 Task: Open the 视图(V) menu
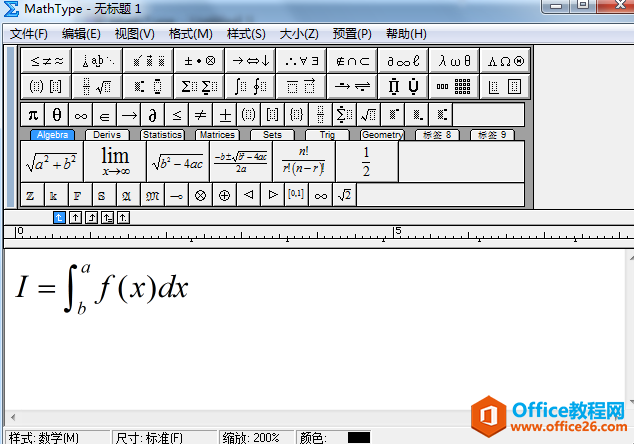pos(135,34)
